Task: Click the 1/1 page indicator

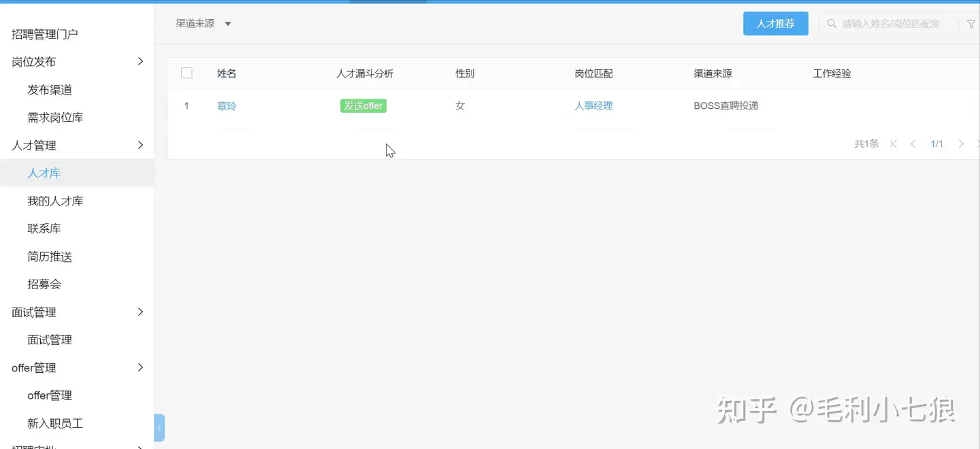Action: pos(937,144)
